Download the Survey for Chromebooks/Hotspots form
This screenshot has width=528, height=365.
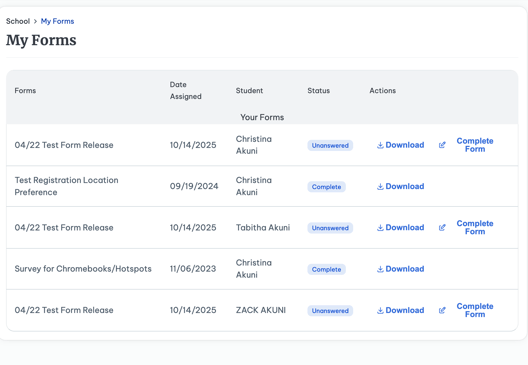click(400, 269)
